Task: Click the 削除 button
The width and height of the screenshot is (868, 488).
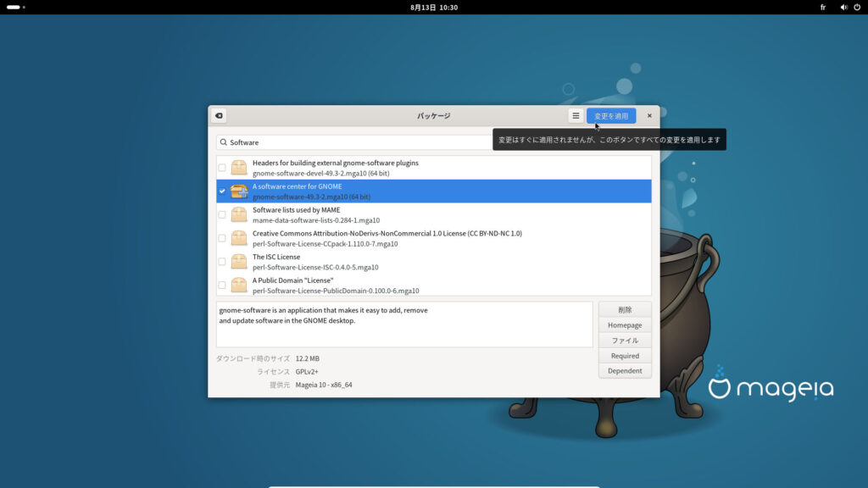Action: click(x=625, y=310)
